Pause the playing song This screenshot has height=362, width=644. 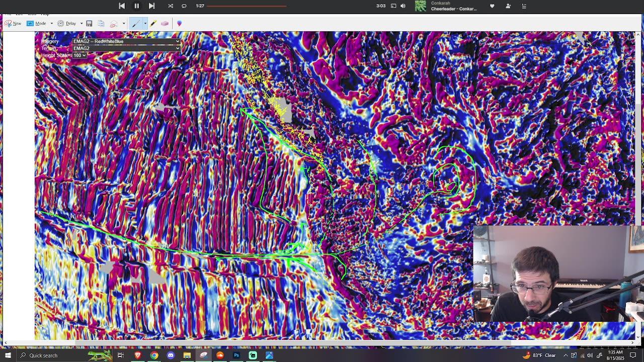[136, 6]
